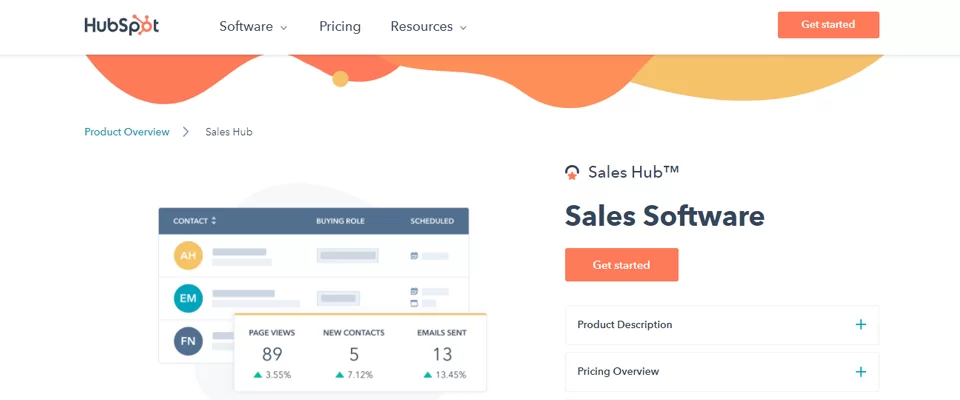
Task: Sort by the CONTACT column arrows
Action: coord(214,221)
